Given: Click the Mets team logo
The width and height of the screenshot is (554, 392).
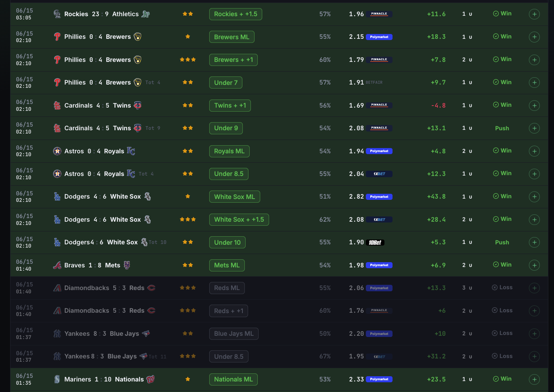Looking at the screenshot, I should point(127,265).
